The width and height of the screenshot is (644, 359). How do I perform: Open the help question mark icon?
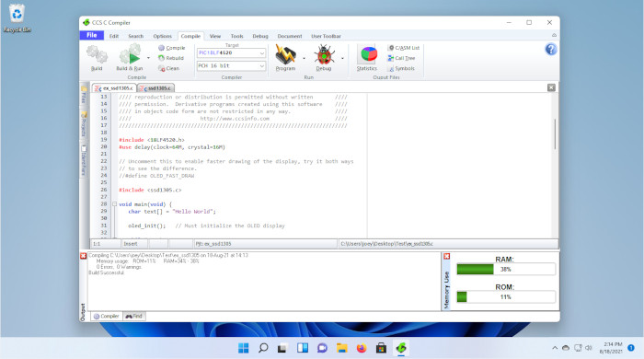(x=551, y=50)
